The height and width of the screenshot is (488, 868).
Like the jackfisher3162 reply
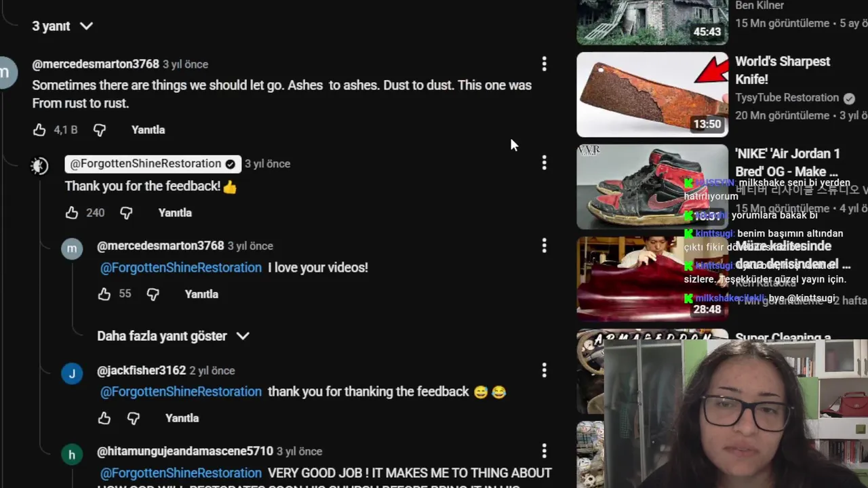(x=104, y=418)
